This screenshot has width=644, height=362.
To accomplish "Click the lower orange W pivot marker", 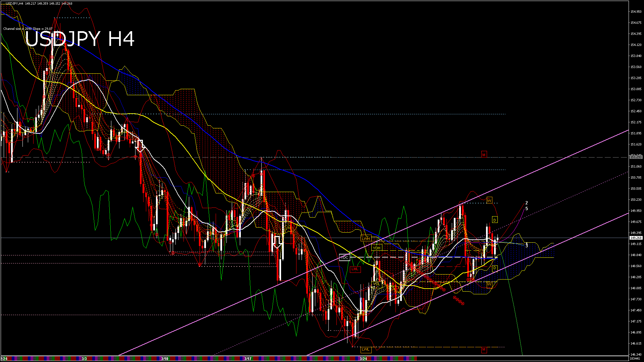I will pos(489,284).
